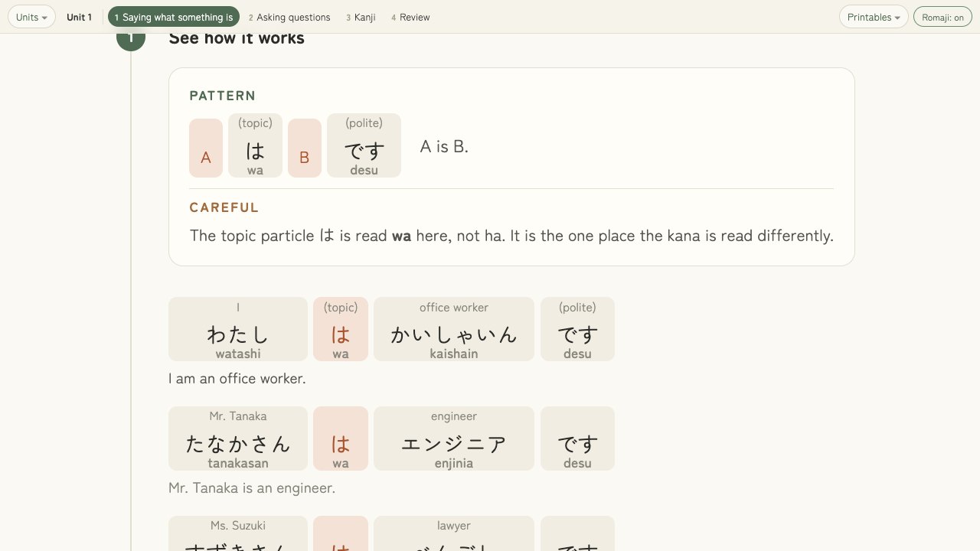Click the pattern tile A
This screenshot has width=980, height=551.
pyautogui.click(x=206, y=148)
